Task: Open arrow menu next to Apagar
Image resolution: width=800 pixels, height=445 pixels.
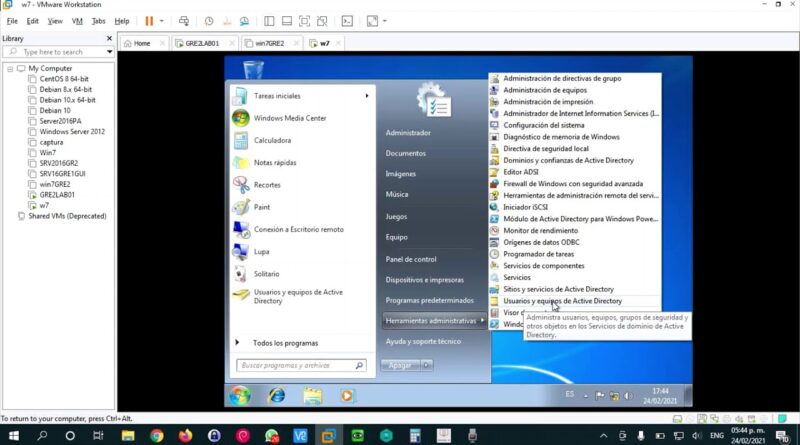Action: click(x=427, y=365)
